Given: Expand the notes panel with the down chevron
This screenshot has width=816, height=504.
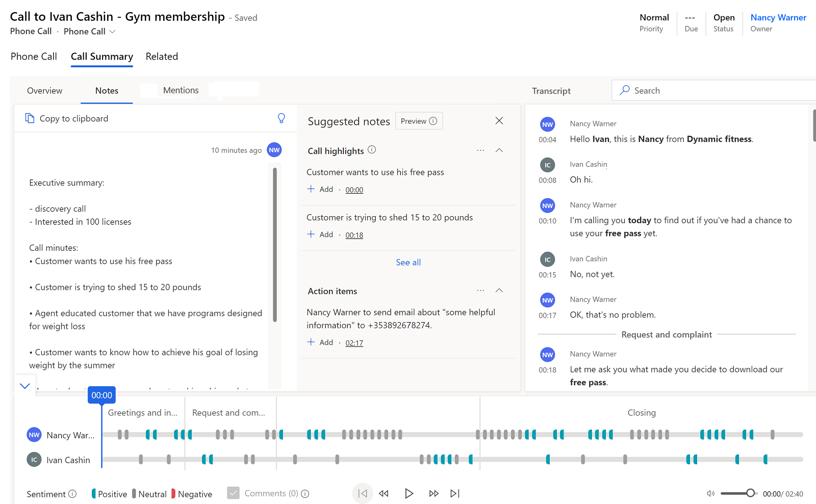Looking at the screenshot, I should 24,386.
